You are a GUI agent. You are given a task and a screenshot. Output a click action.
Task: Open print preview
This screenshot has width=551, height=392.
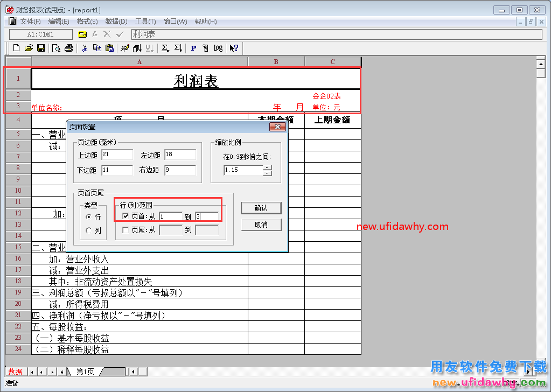pyautogui.click(x=55, y=48)
